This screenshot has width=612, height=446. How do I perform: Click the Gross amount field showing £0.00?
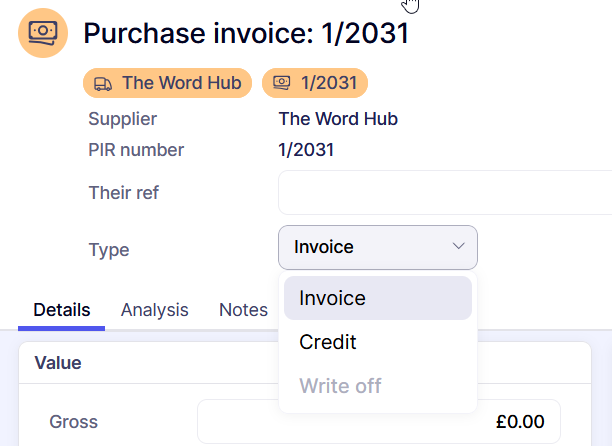[378, 422]
